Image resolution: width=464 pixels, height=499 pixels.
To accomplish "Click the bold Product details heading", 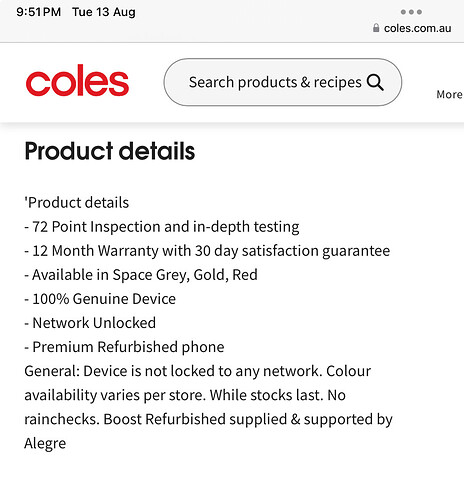I will pyautogui.click(x=110, y=151).
